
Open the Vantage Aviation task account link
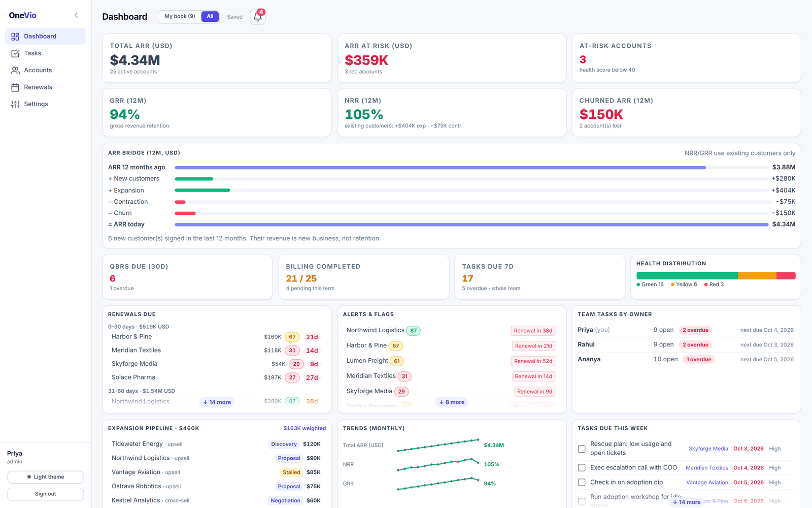[x=707, y=483]
